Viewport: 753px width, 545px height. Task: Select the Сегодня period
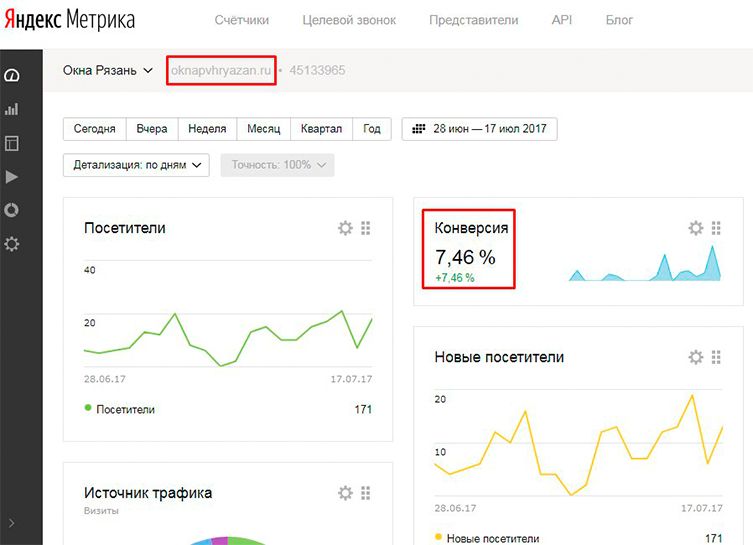94,129
